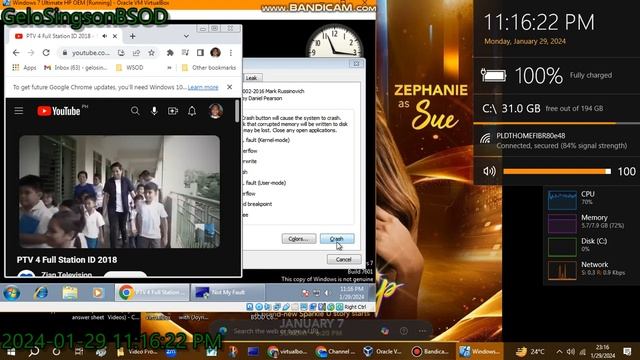Open host taskbar search magnifier

coord(34,351)
